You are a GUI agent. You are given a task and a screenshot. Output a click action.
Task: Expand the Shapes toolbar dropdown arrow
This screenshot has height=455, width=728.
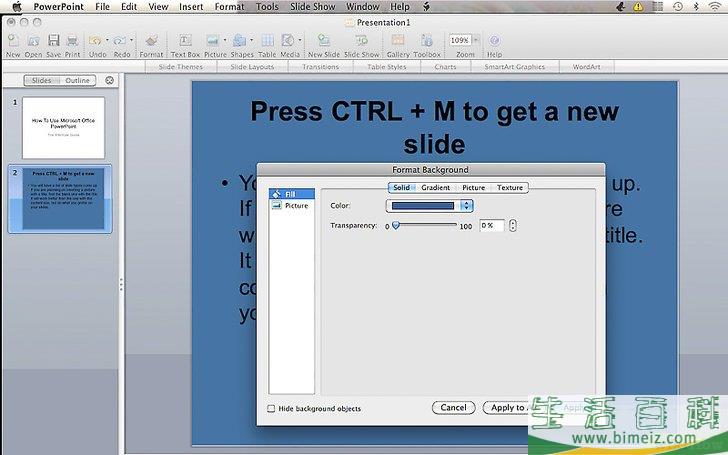pos(252,40)
